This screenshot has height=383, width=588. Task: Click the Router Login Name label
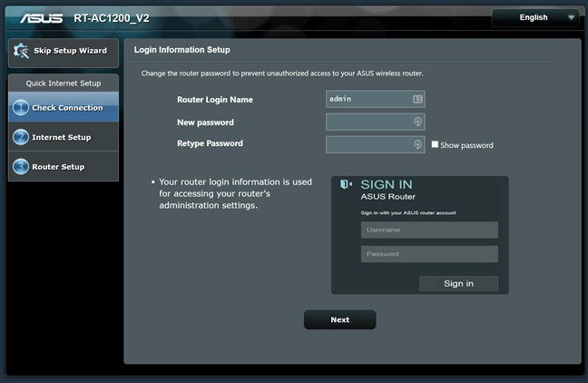pos(215,100)
